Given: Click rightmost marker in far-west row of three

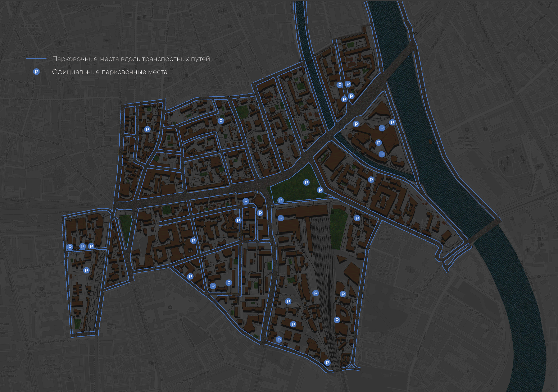Looking at the screenshot, I should click(x=91, y=246).
